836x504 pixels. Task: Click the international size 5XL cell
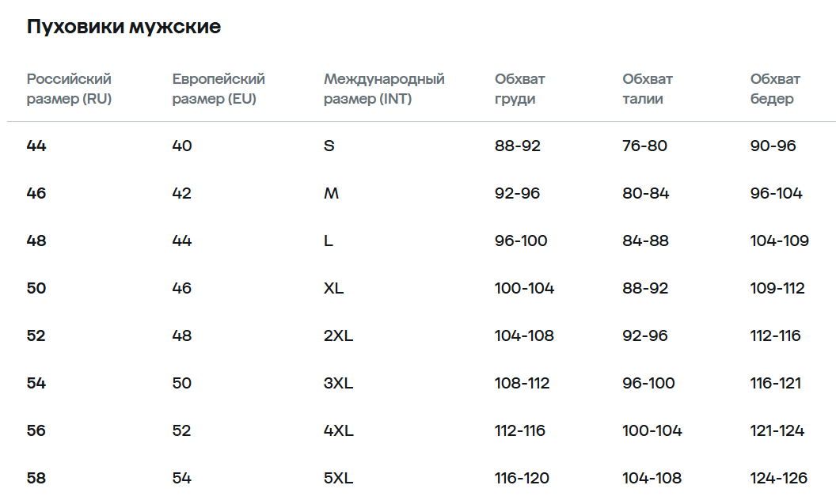(x=338, y=478)
